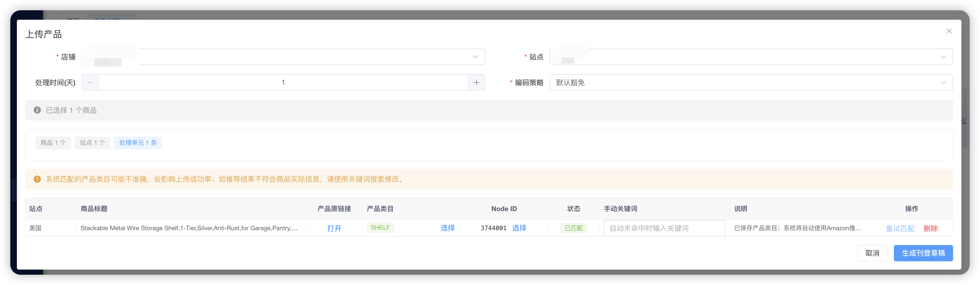Click 重试匹配 in the 操作 column
The image size is (980, 285).
tap(900, 228)
